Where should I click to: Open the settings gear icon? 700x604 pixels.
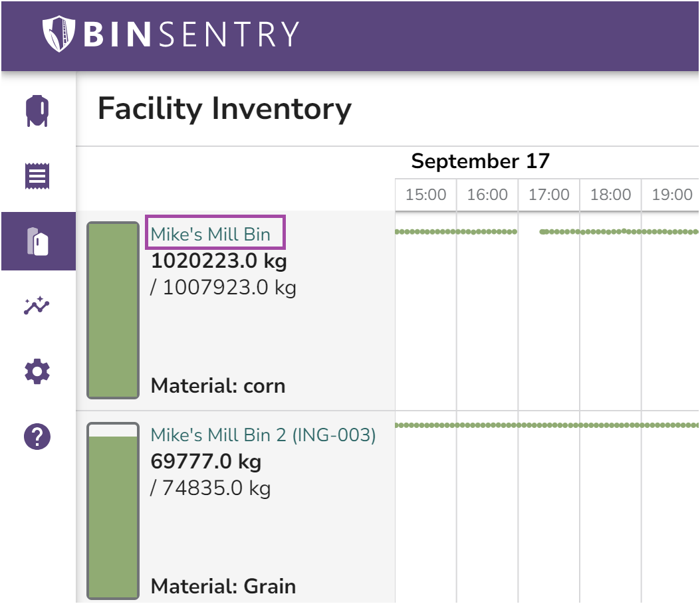tap(37, 371)
